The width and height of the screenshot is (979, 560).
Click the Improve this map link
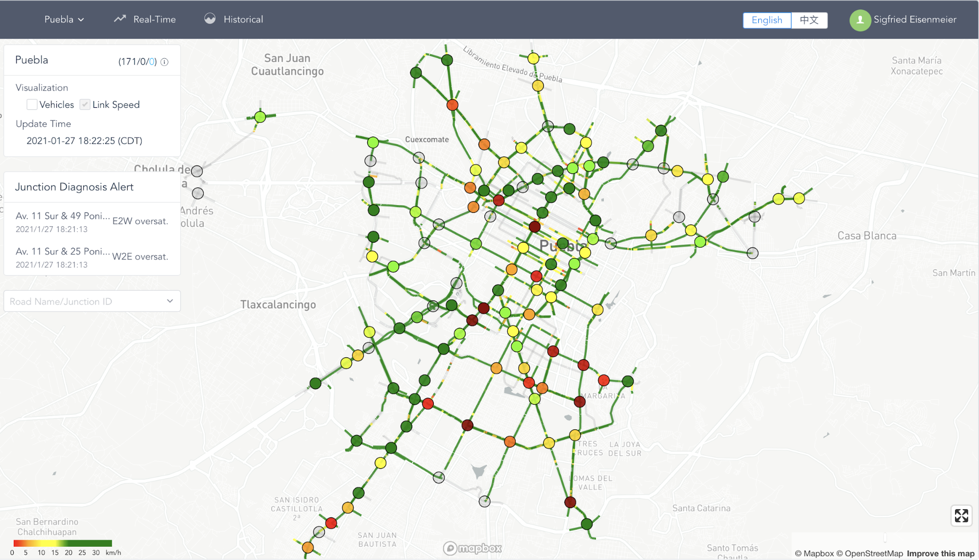click(x=939, y=554)
